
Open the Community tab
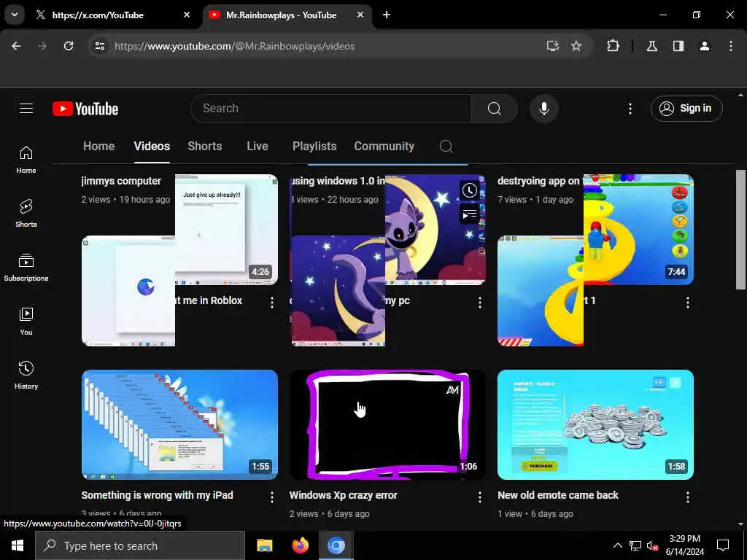[x=384, y=146]
